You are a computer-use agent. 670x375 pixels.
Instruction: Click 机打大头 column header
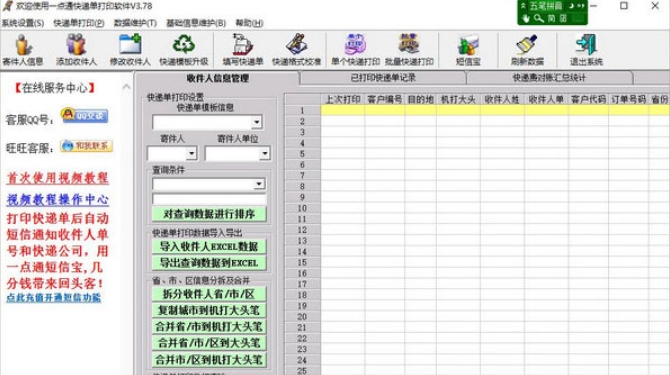coord(458,100)
